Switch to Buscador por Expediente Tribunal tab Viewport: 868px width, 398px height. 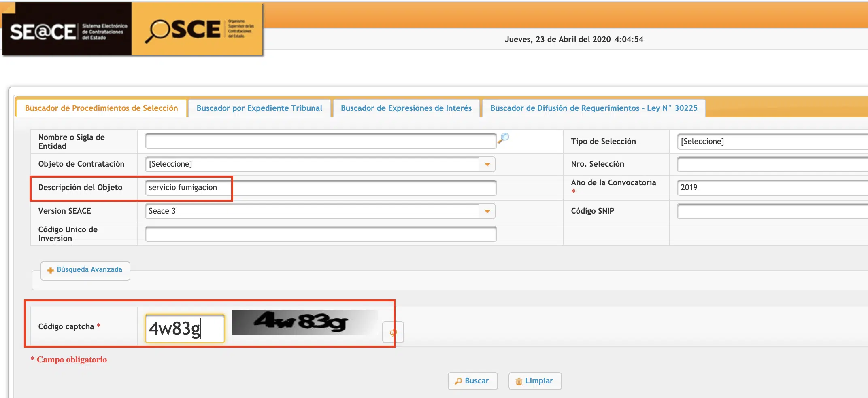[x=260, y=108]
